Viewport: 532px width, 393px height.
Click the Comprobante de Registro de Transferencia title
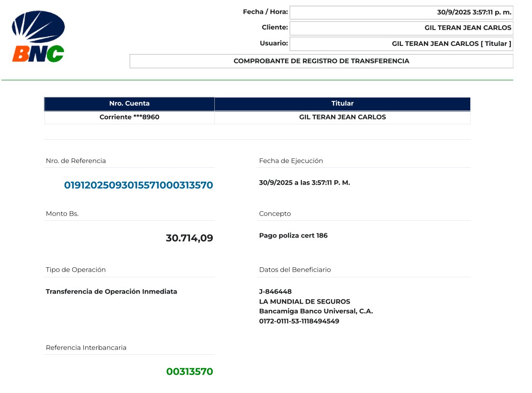pos(321,61)
